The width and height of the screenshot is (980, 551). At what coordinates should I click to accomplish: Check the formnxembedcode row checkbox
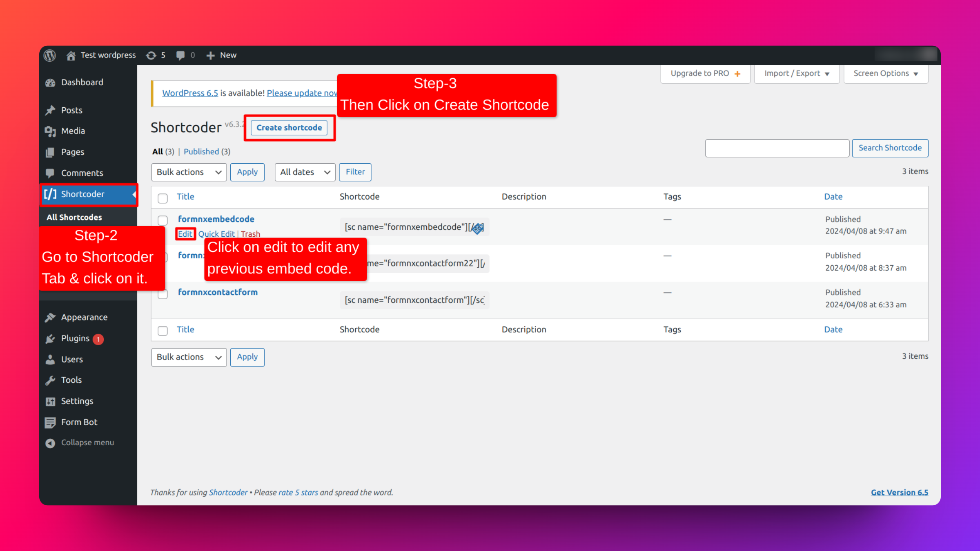point(163,220)
